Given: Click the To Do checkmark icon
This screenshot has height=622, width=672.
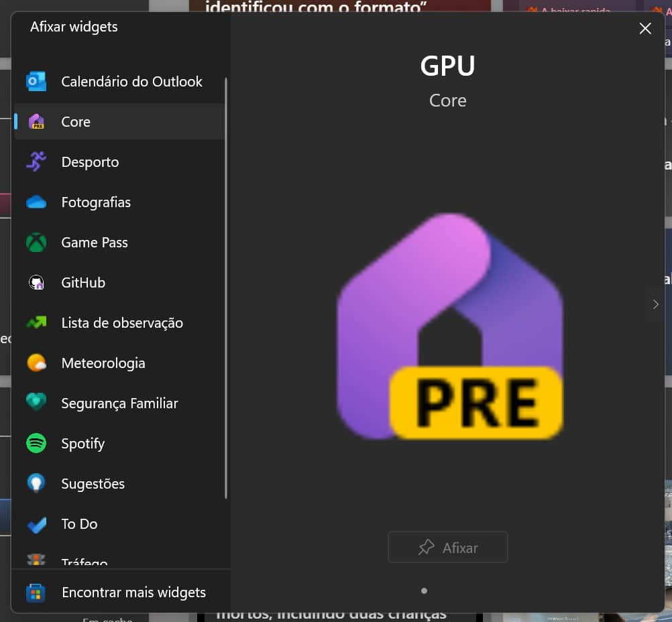Looking at the screenshot, I should pyautogui.click(x=36, y=524).
